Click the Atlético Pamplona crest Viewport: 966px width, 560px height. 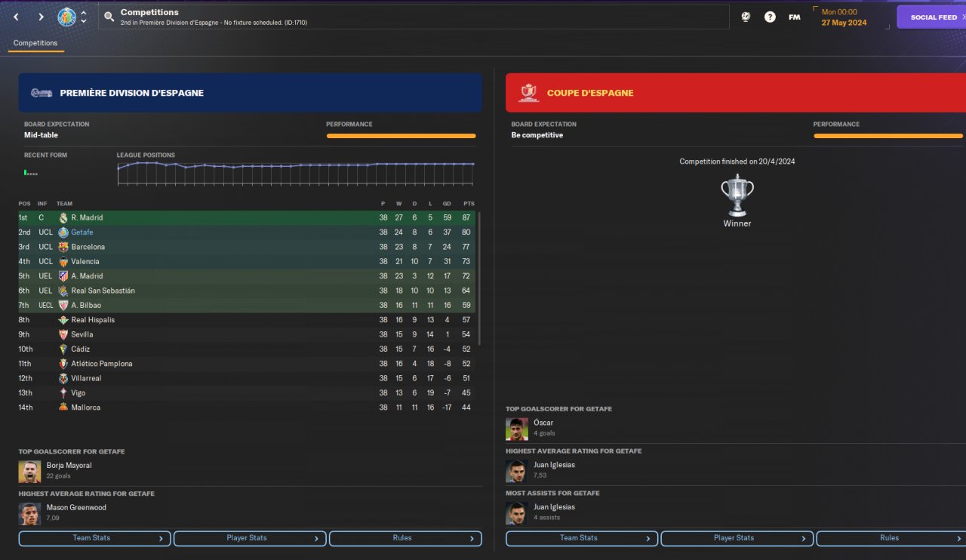coord(63,364)
